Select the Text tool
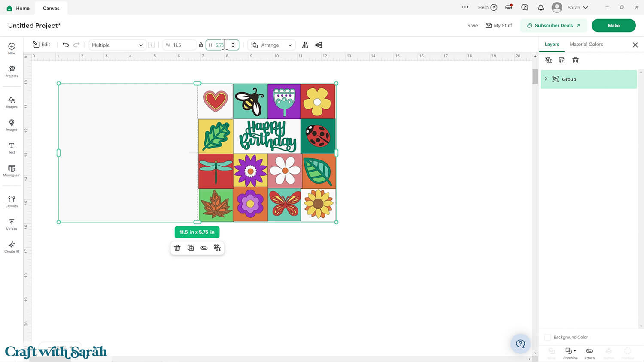The image size is (644, 362). (x=12, y=148)
